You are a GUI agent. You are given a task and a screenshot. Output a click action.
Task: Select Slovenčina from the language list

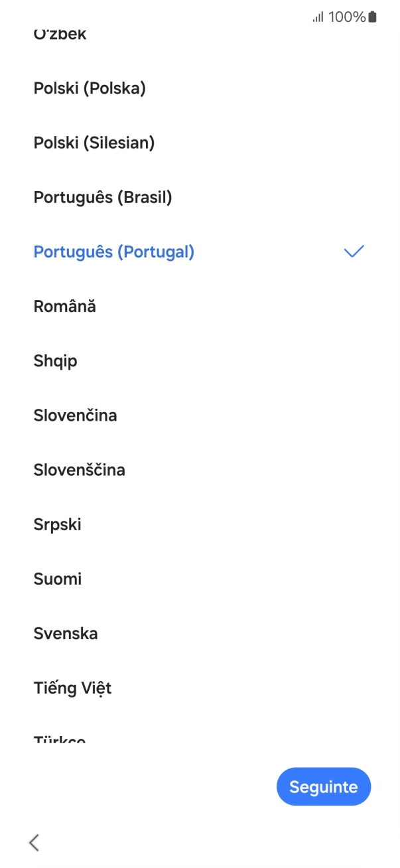[76, 415]
